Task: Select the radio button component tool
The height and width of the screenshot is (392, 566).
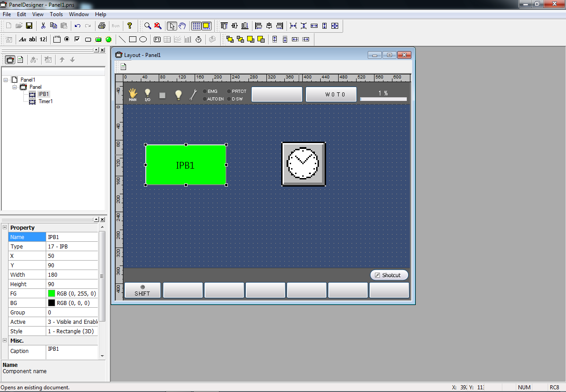Action: 67,39
